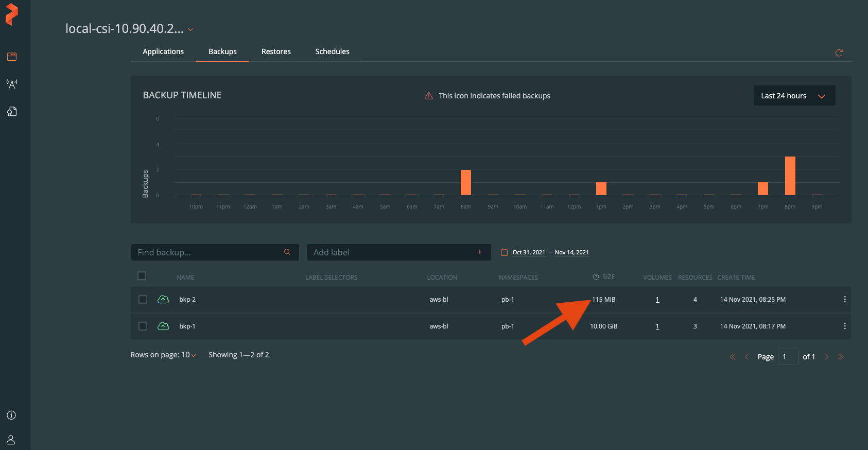Open the kebab menu for bkp-1
The width and height of the screenshot is (868, 450).
click(845, 326)
